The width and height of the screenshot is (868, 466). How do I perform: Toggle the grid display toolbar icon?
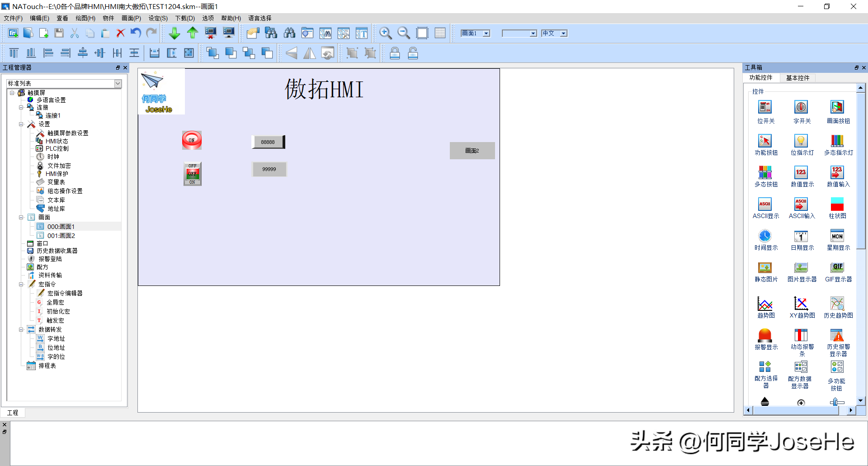(440, 33)
